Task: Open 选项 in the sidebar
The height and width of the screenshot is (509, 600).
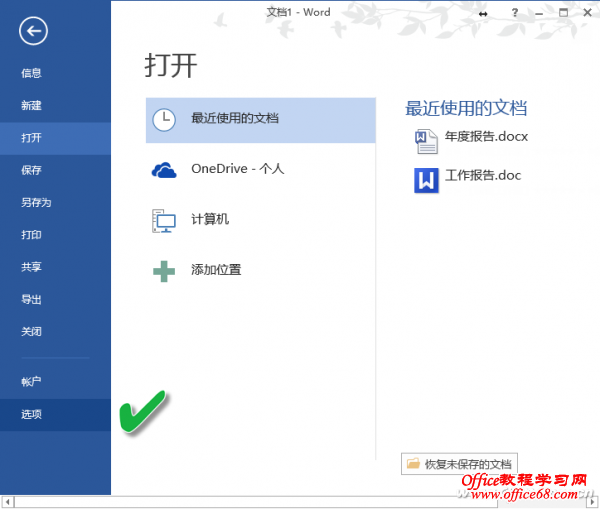Action: pyautogui.click(x=55, y=414)
